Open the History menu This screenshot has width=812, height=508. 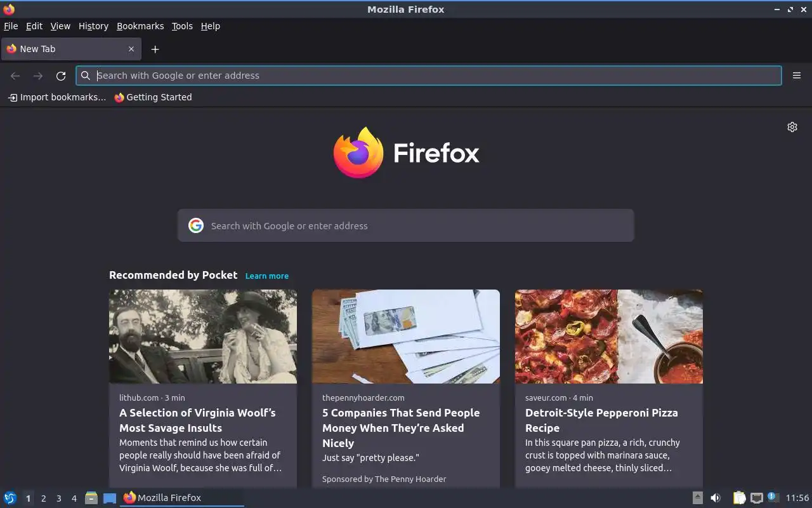pos(93,26)
